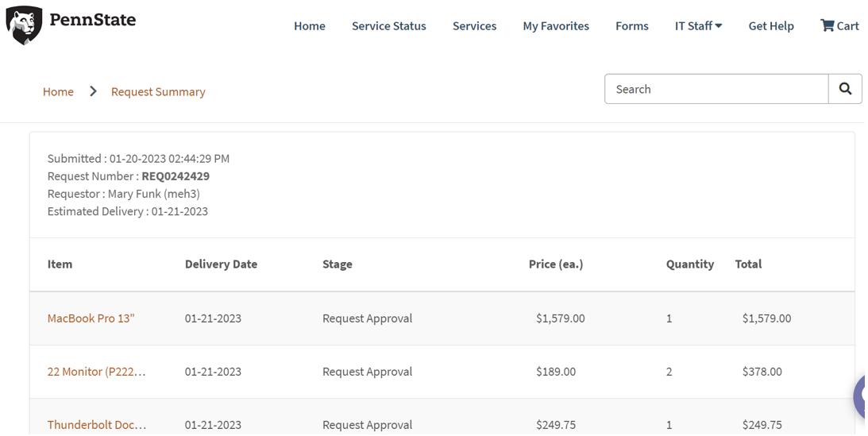Click the request number REQ0242429
The height and width of the screenshot is (436, 868).
click(x=176, y=176)
